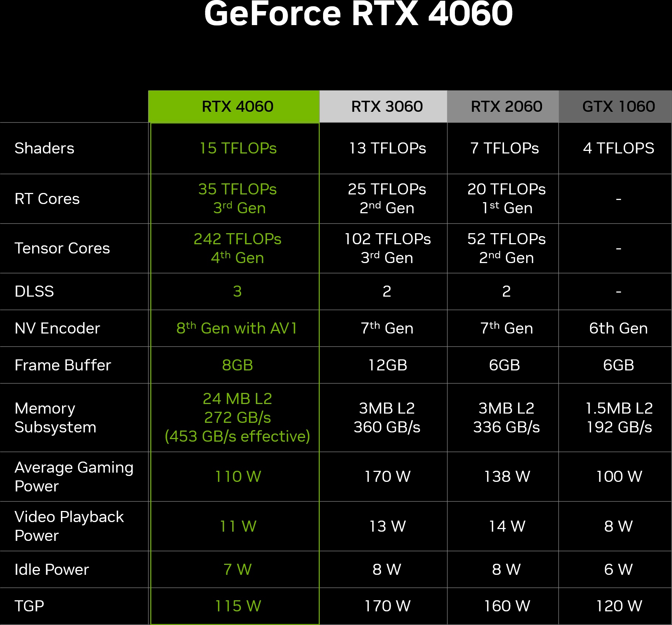672x625 pixels.
Task: Click the 242 TFLOPs 4th Gen cell
Action: point(237,248)
